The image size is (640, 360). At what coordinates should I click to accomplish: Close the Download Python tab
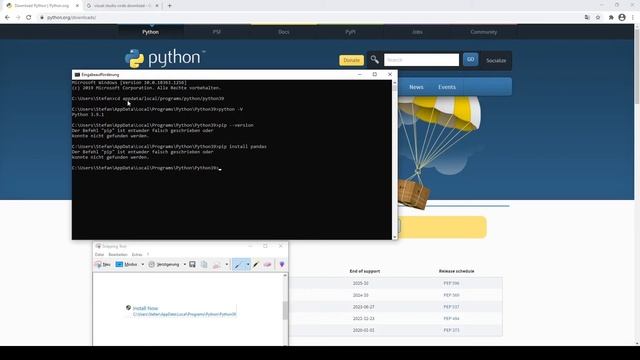click(x=77, y=6)
